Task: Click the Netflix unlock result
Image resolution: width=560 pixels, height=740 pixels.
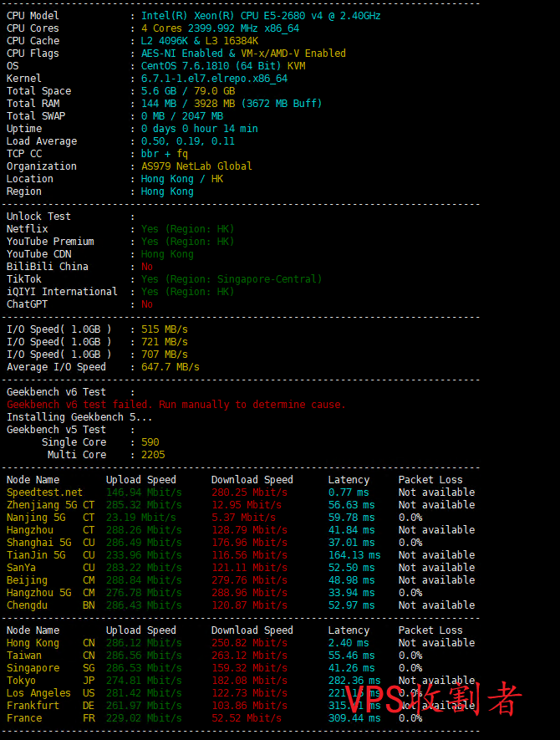Action: (187, 229)
